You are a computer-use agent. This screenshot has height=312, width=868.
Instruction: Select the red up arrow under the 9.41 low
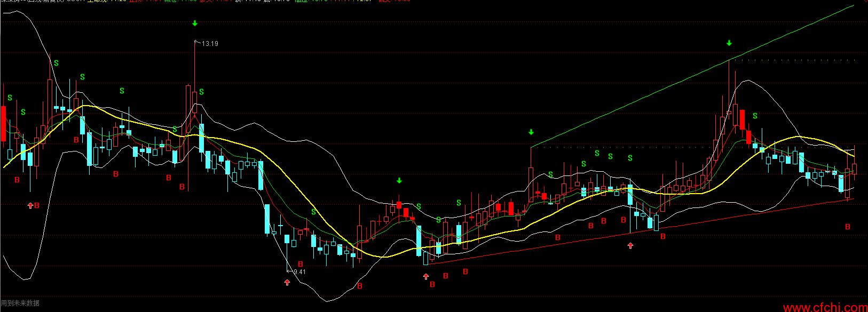287,282
